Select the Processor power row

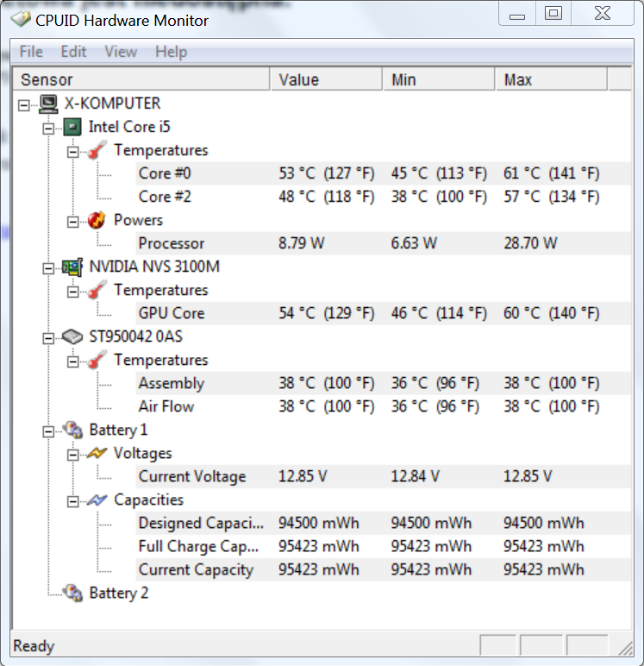[x=383, y=243]
